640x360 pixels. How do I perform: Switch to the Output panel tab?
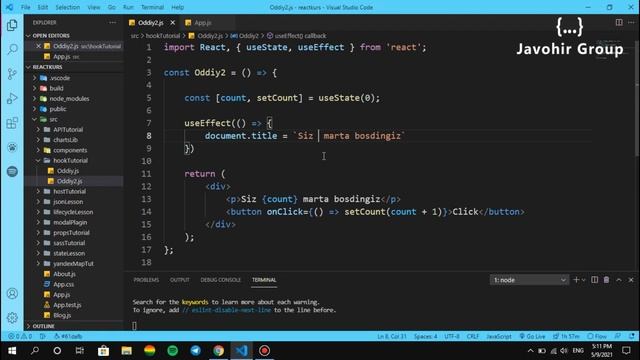pyautogui.click(x=180, y=280)
